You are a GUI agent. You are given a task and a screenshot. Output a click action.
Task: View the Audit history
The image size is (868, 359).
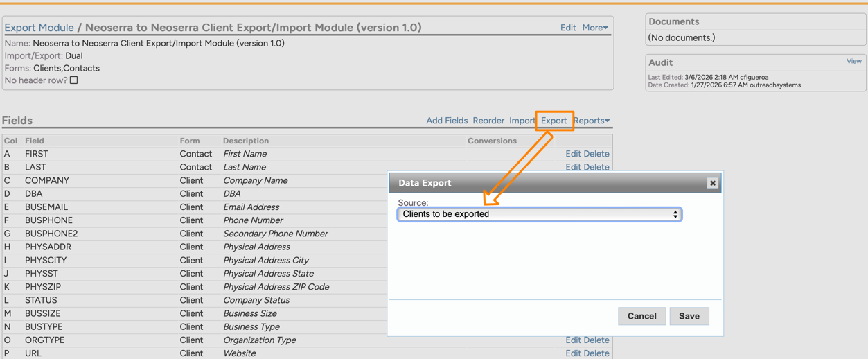click(853, 61)
